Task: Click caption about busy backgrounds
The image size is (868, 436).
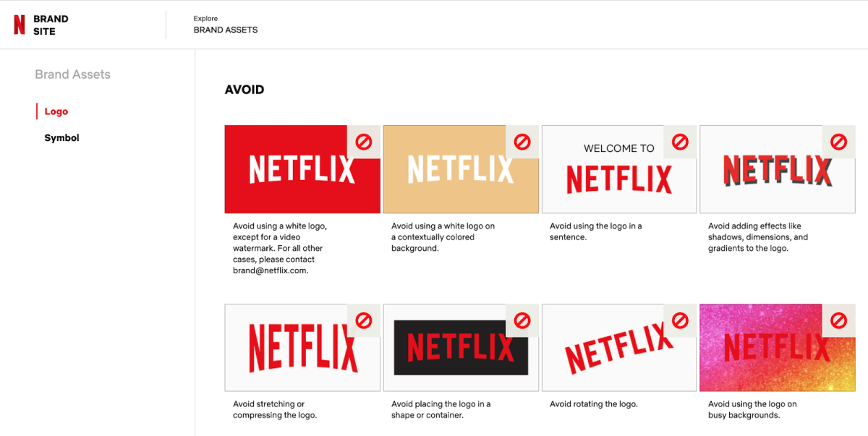Action: coord(752,410)
